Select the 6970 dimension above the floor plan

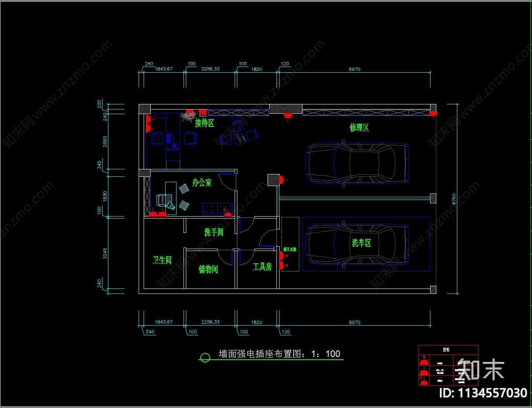(x=355, y=69)
